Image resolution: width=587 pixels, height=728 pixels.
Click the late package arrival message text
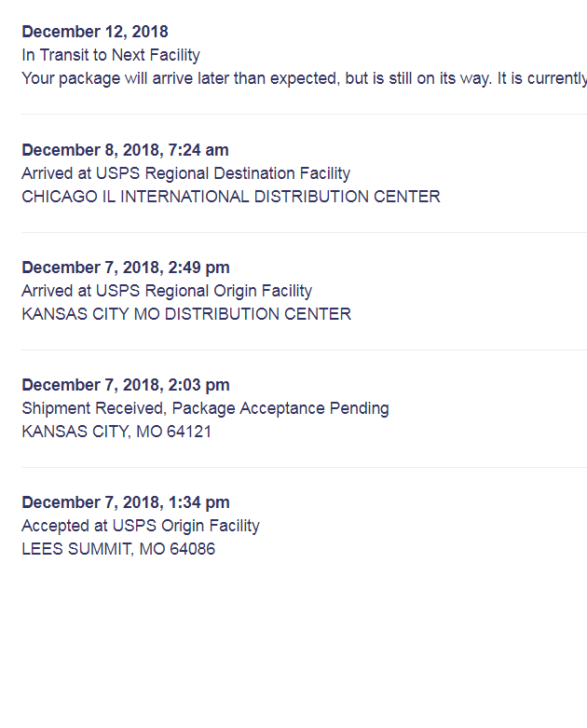(305, 78)
